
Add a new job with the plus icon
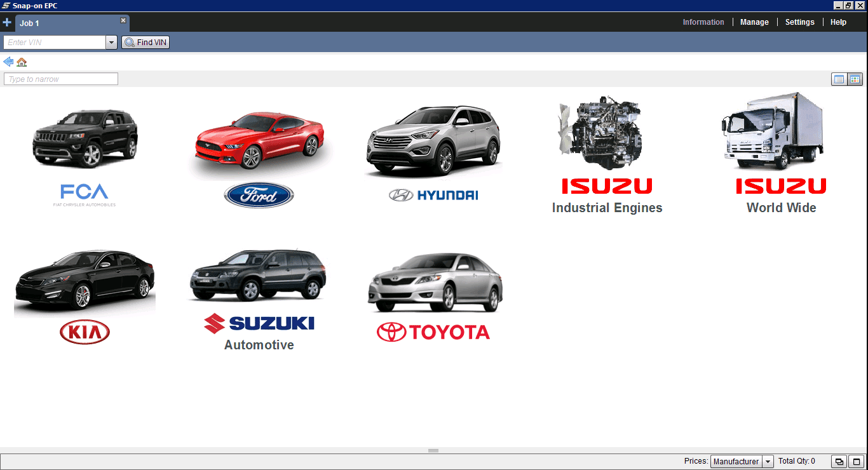click(x=7, y=23)
